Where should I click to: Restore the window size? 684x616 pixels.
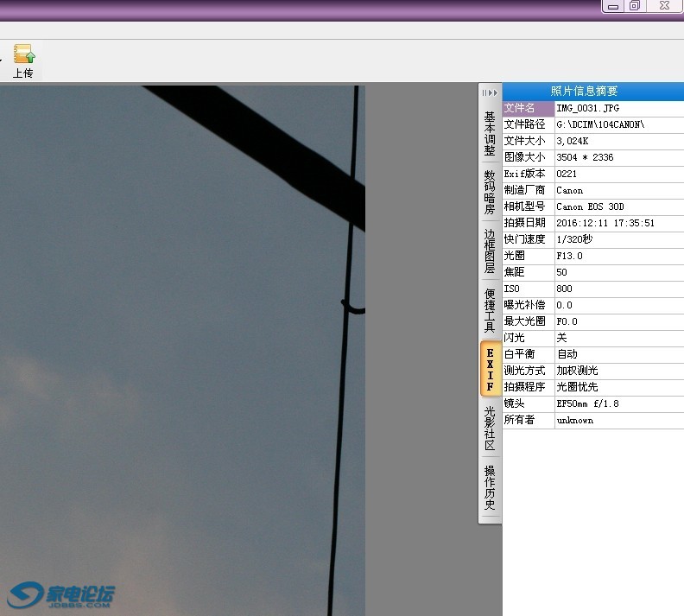(x=635, y=6)
